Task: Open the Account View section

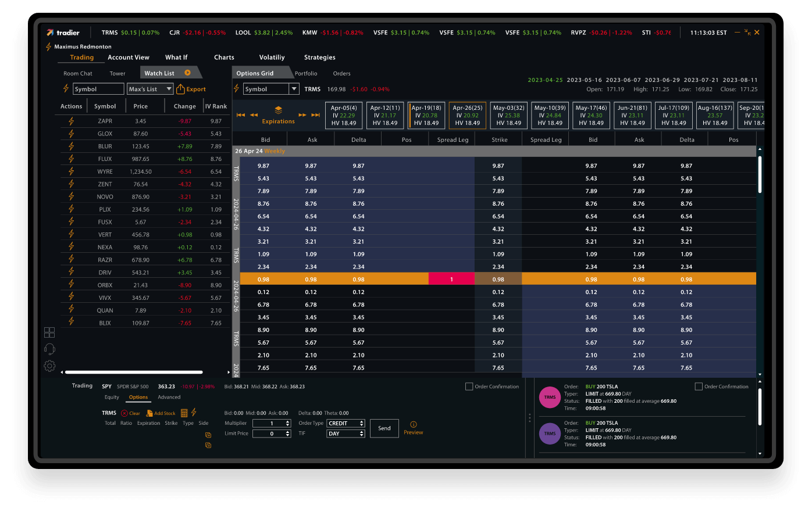Action: (x=129, y=57)
